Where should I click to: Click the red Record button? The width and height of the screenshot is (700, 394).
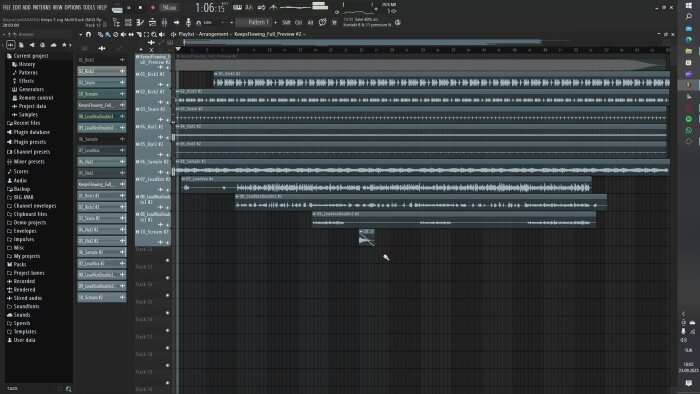coord(153,8)
